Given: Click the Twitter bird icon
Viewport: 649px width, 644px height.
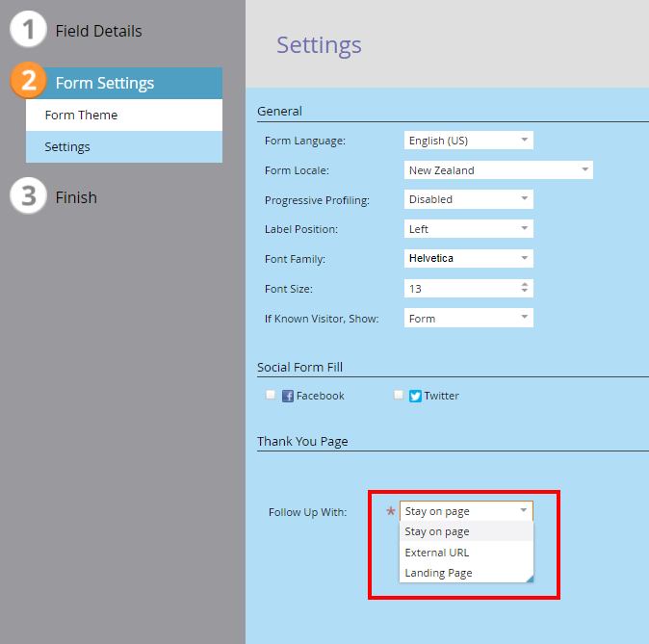Looking at the screenshot, I should click(415, 396).
